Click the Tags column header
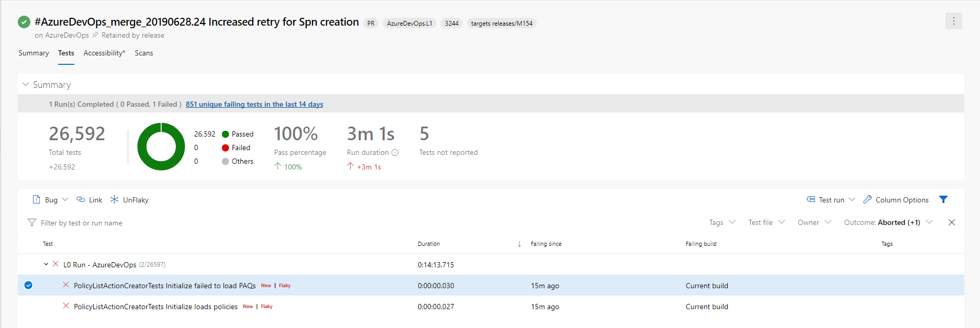This screenshot has height=328, width=980. pyautogui.click(x=887, y=244)
